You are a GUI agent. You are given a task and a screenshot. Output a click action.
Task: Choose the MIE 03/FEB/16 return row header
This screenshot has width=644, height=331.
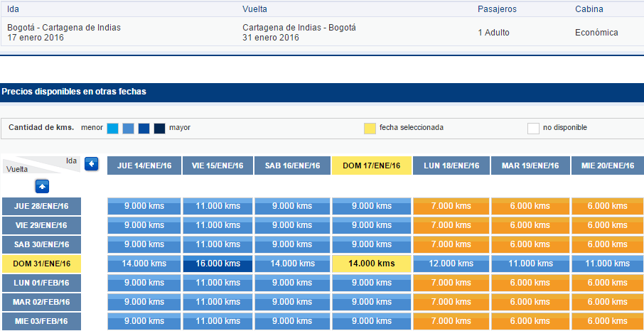(41, 321)
